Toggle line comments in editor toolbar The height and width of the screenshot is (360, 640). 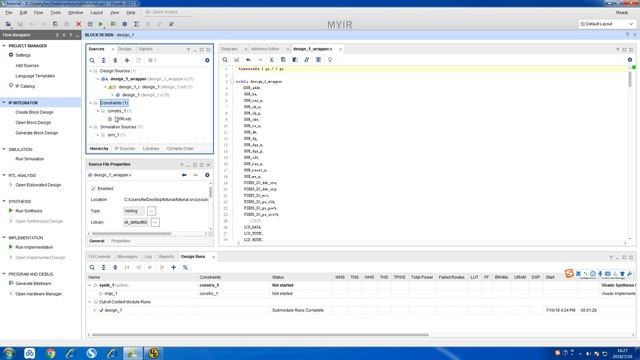click(x=307, y=60)
